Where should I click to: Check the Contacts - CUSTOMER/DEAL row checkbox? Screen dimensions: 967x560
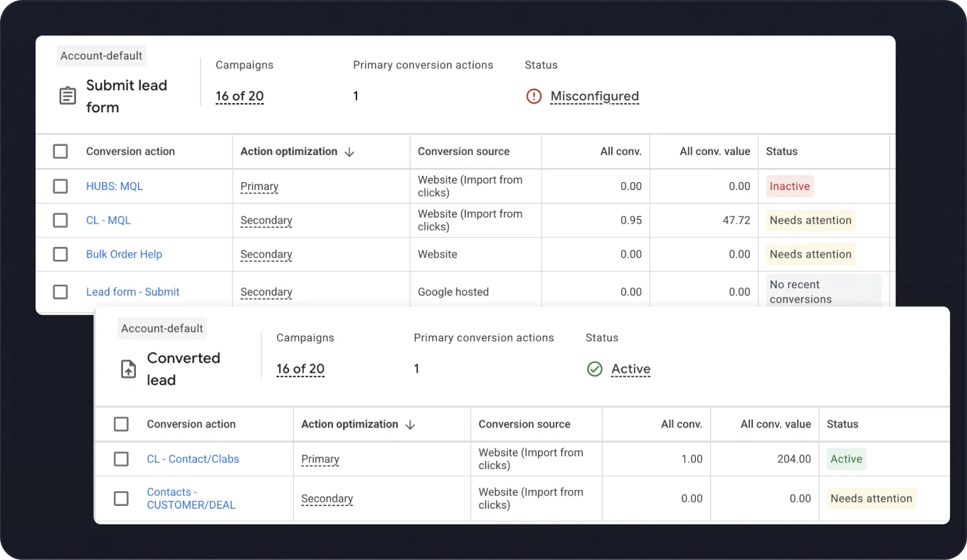(x=122, y=498)
